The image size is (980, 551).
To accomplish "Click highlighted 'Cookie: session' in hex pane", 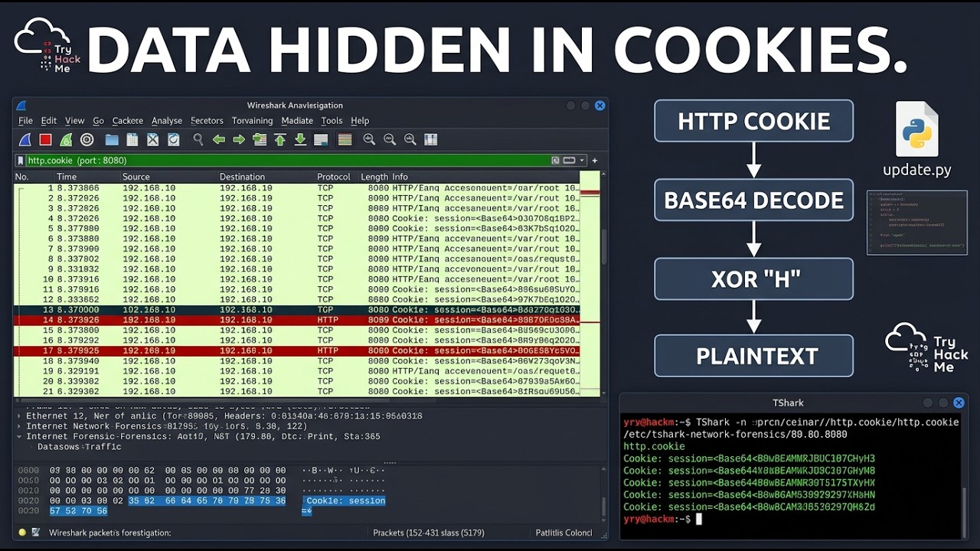I will pos(346,500).
